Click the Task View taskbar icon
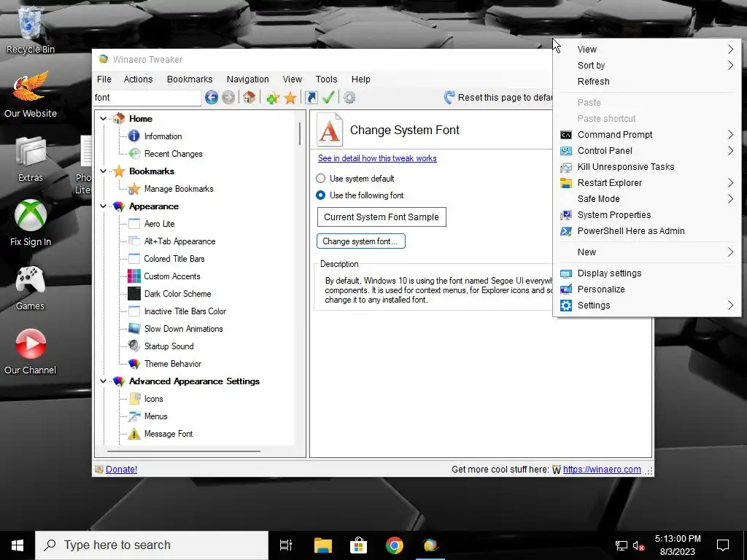This screenshot has height=560, width=747. click(x=286, y=545)
